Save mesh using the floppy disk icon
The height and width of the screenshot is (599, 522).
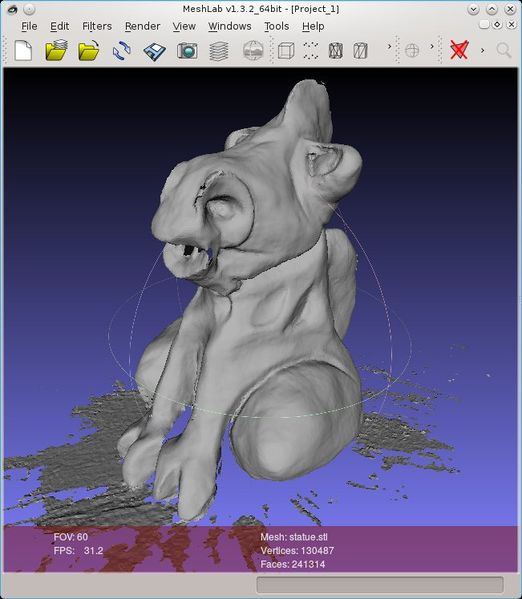coord(154,51)
